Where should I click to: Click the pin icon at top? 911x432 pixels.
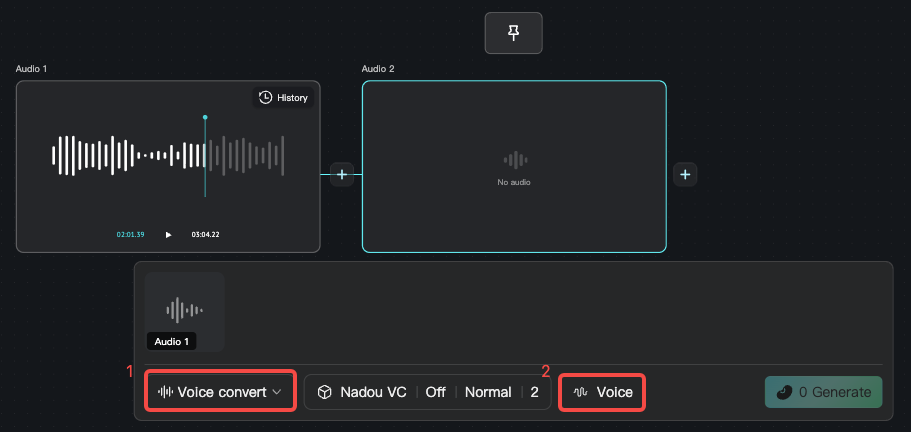point(514,33)
